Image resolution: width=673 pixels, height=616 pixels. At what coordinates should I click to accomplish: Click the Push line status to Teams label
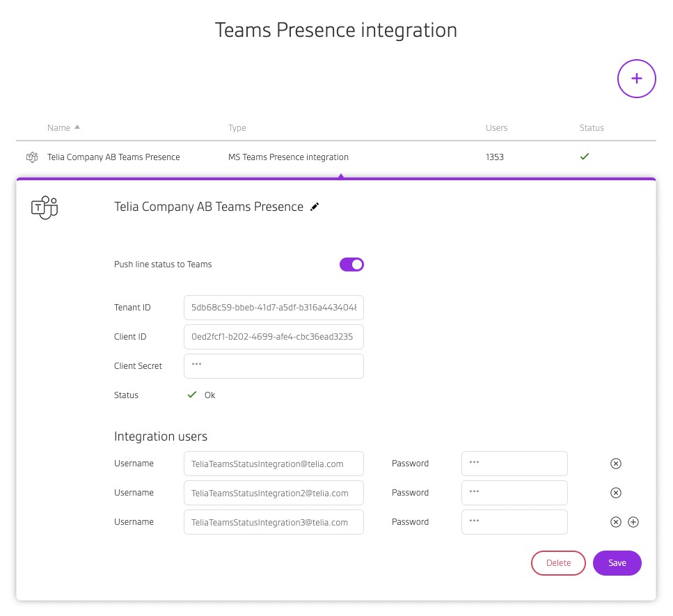click(x=163, y=264)
